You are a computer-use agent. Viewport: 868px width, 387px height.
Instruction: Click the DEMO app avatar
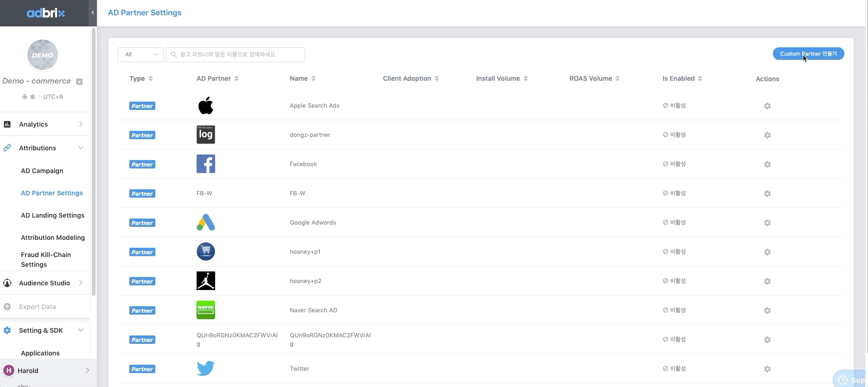(43, 55)
